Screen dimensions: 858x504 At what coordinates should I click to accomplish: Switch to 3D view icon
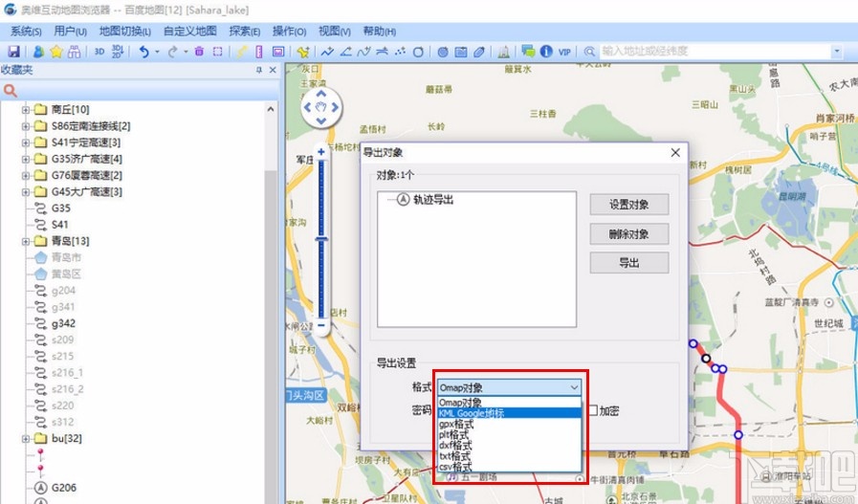pos(99,52)
